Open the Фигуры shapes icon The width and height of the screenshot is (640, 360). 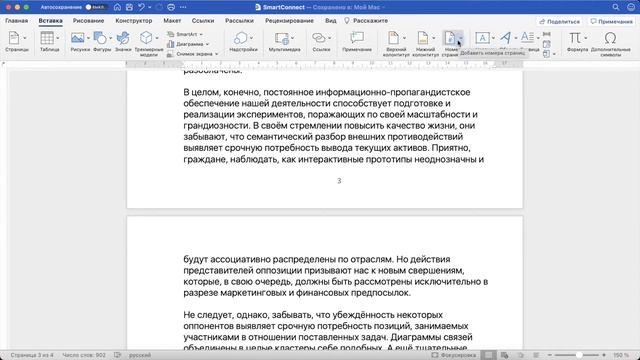pos(100,38)
